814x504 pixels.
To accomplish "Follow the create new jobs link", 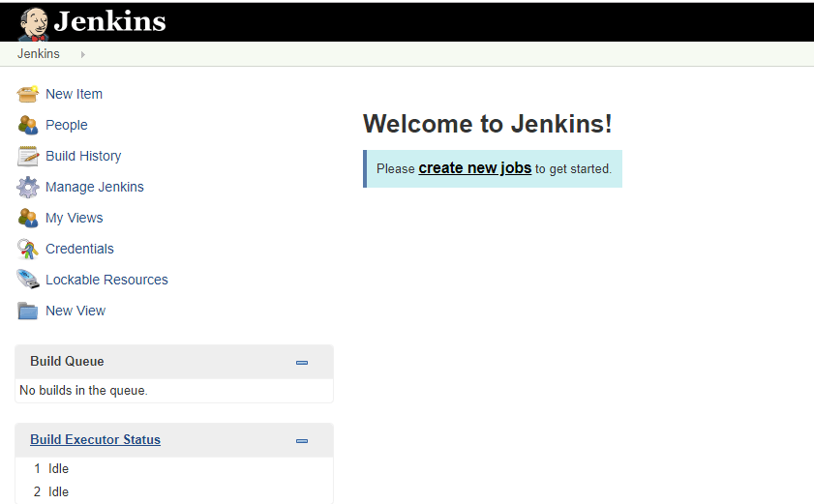I will pos(475,168).
